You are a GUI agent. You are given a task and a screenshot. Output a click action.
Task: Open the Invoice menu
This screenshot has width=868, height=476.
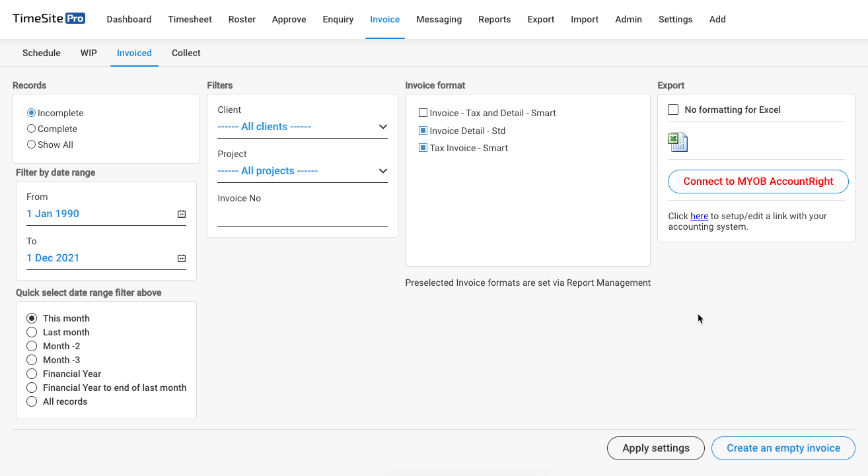[x=385, y=19]
